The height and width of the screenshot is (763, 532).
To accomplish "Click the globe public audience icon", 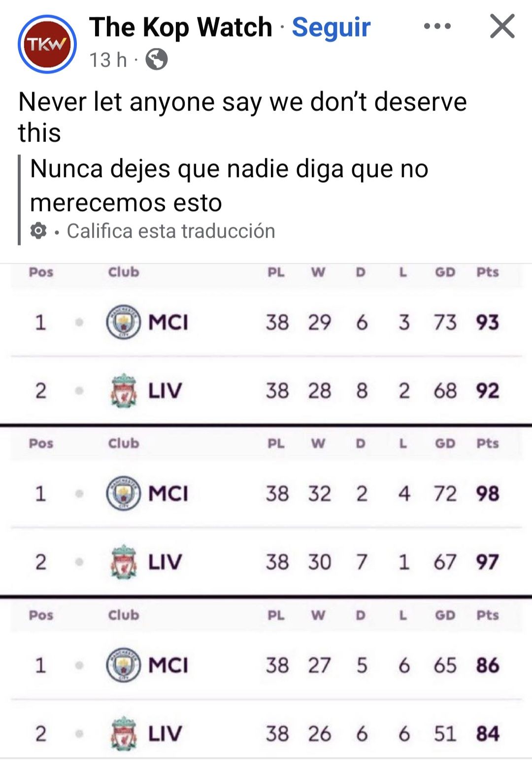I will click(157, 60).
